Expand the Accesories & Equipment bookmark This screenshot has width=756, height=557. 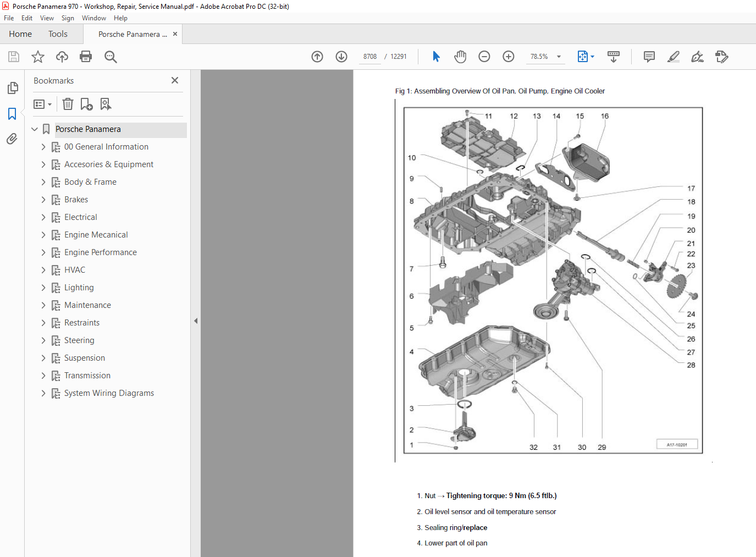tap(43, 164)
